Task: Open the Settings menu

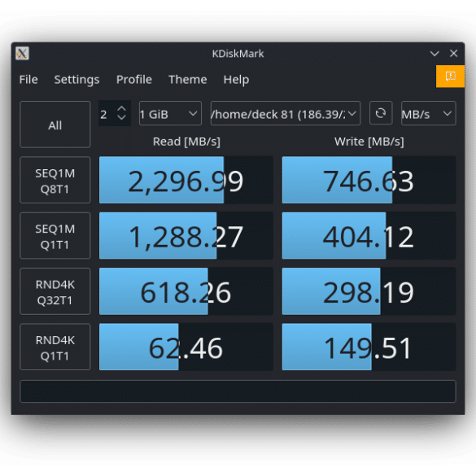Action: [76, 80]
